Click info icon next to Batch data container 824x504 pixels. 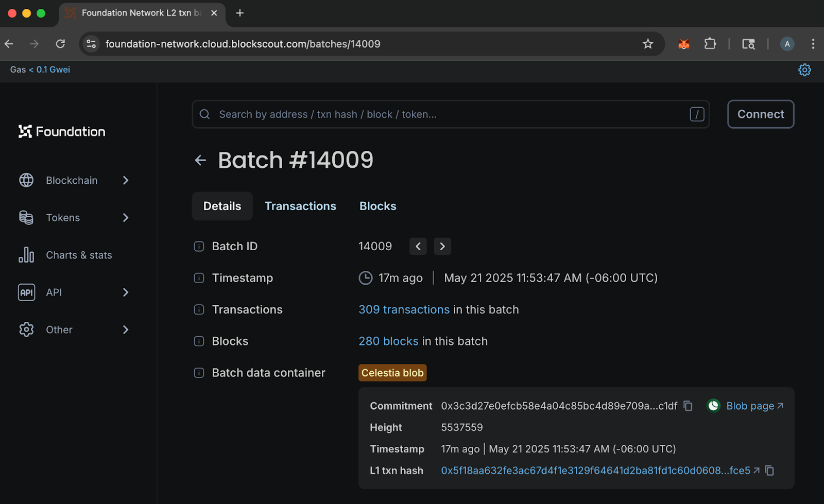pos(199,373)
